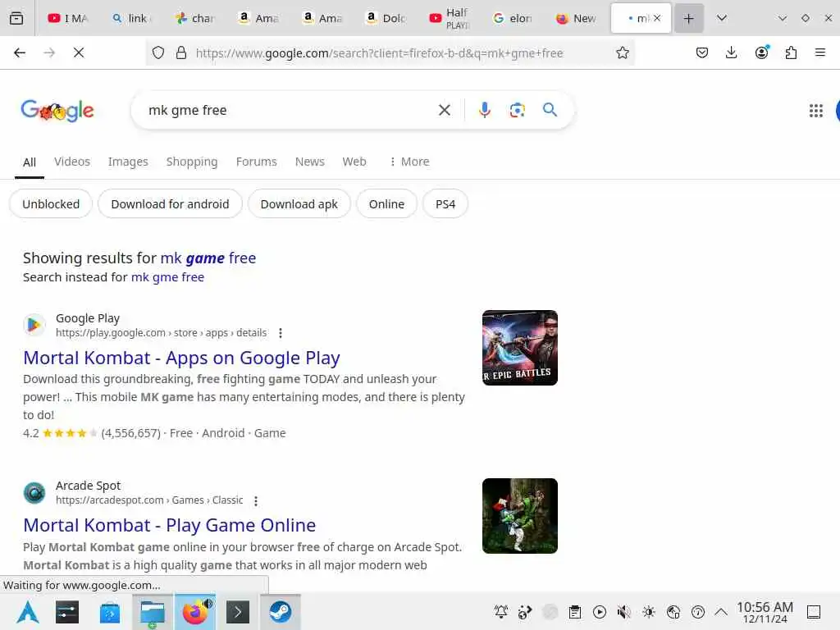Stop loading the page
Screen dimensions: 840x630
coord(79,52)
